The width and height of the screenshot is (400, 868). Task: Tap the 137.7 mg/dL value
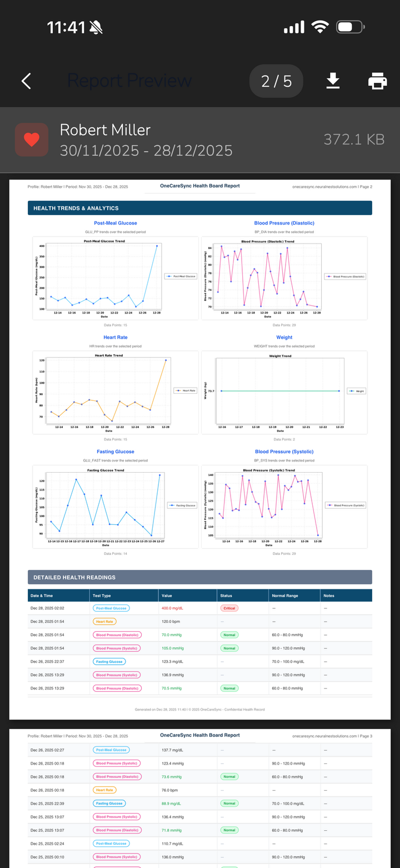172,750
